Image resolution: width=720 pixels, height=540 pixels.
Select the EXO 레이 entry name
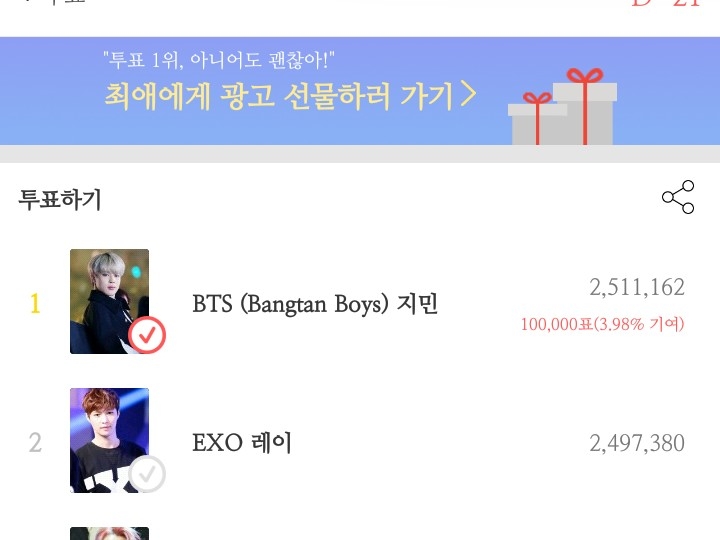point(242,443)
